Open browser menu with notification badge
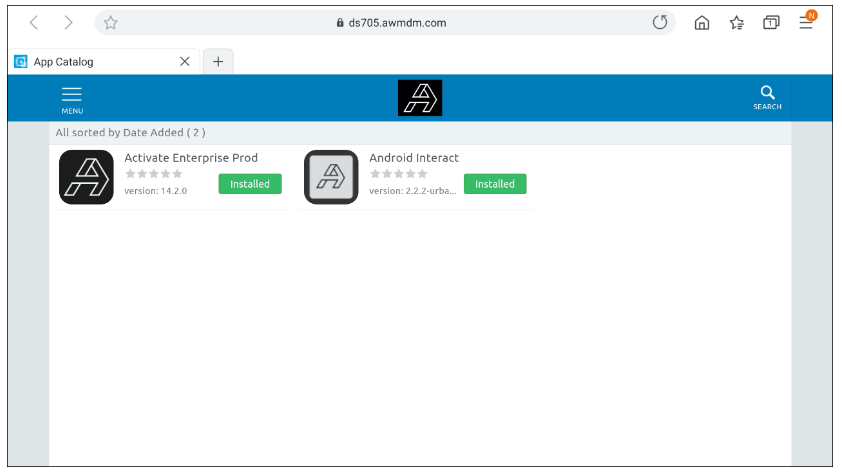The height and width of the screenshot is (473, 842). tap(807, 20)
